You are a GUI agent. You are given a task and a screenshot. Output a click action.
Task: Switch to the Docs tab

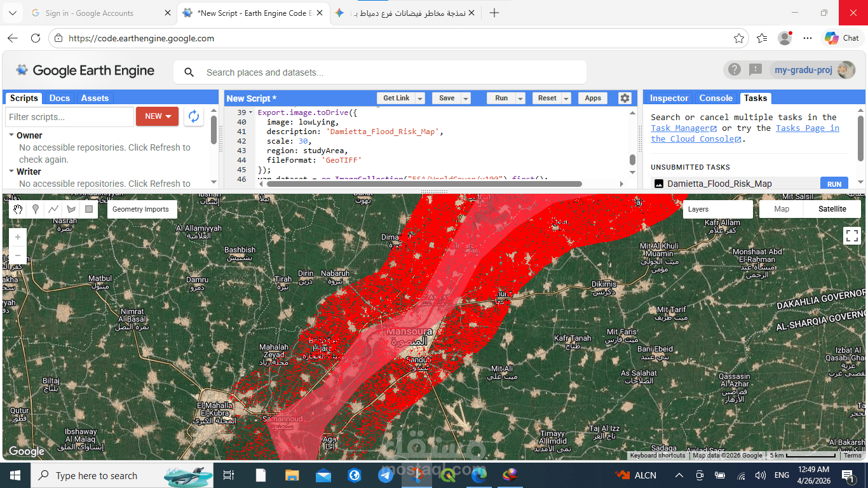pyautogui.click(x=60, y=98)
